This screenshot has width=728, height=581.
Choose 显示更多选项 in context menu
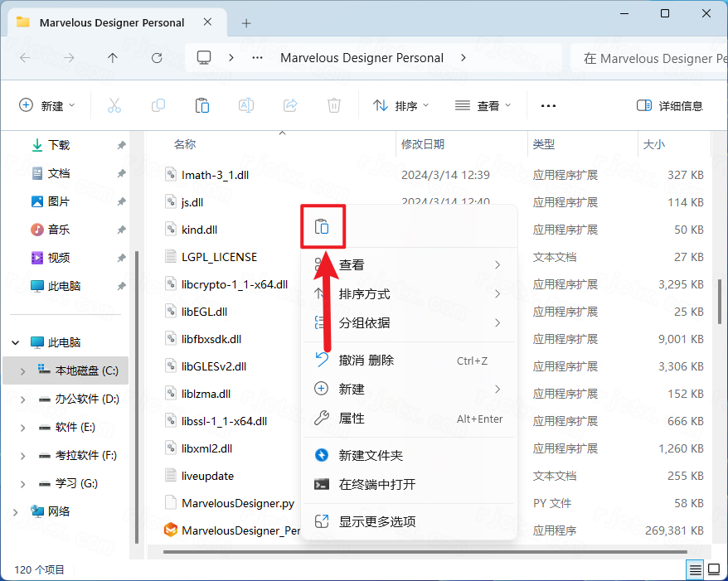pyautogui.click(x=376, y=521)
